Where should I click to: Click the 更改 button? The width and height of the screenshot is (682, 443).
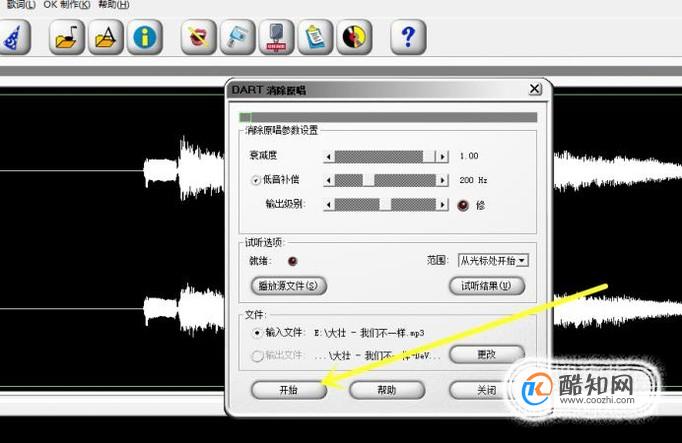point(487,354)
